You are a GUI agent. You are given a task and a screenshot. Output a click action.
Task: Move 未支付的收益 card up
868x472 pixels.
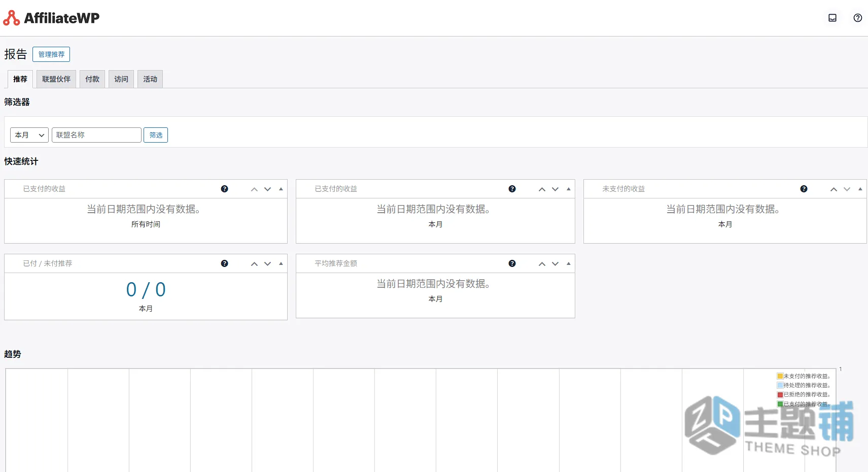tap(834, 189)
